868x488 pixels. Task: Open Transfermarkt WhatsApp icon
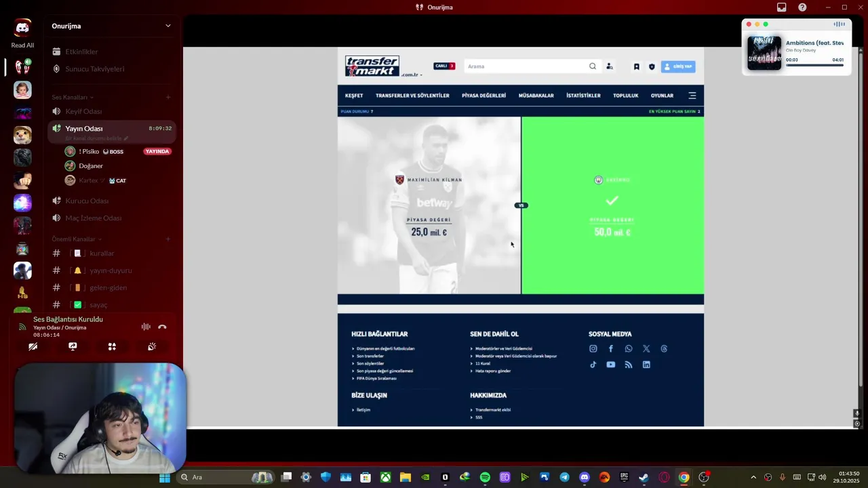(x=629, y=348)
